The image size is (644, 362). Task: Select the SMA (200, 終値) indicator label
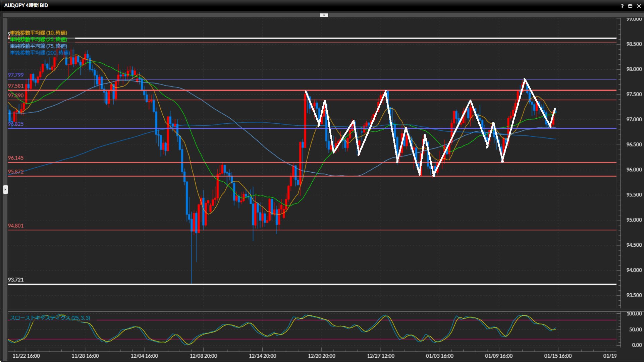point(40,53)
